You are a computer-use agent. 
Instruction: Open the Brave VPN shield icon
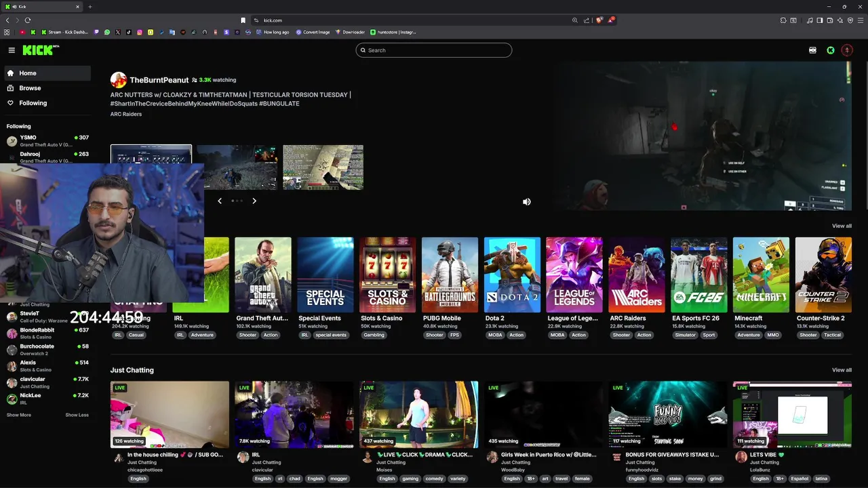point(850,20)
